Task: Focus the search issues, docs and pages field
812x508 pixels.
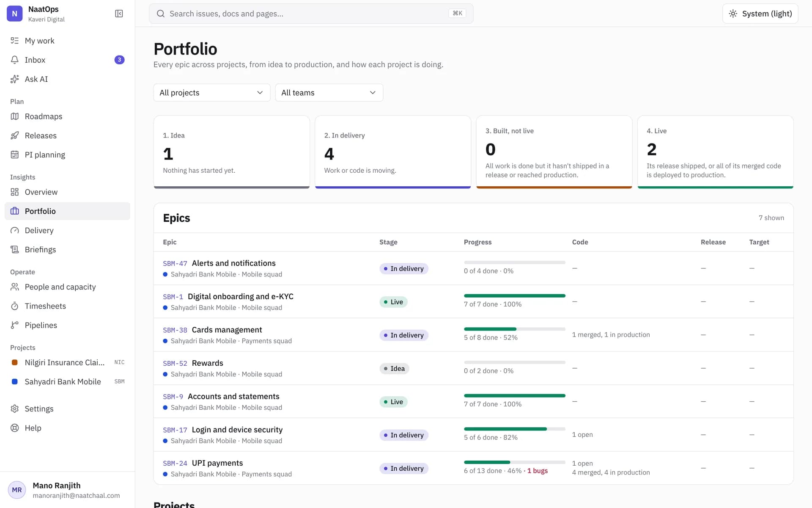Action: click(x=311, y=14)
